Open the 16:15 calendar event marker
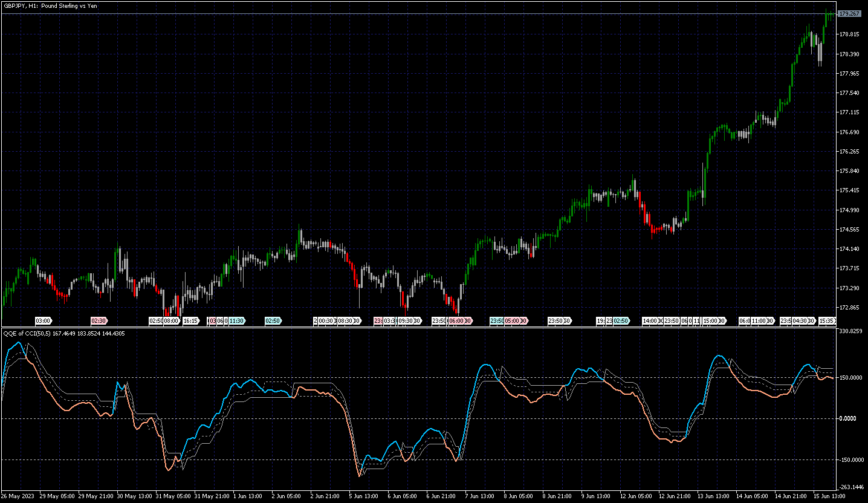Image resolution: width=868 pixels, height=503 pixels. pos(191,320)
